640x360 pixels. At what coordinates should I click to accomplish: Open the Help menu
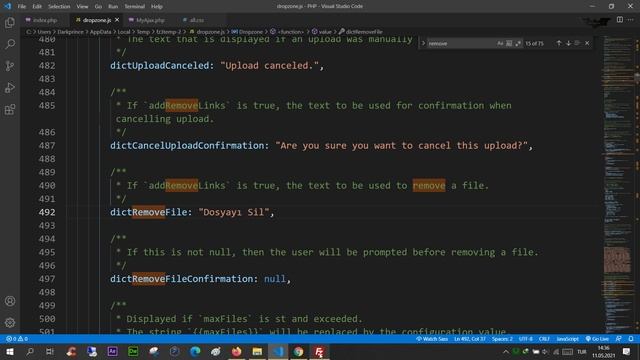pos(157,7)
